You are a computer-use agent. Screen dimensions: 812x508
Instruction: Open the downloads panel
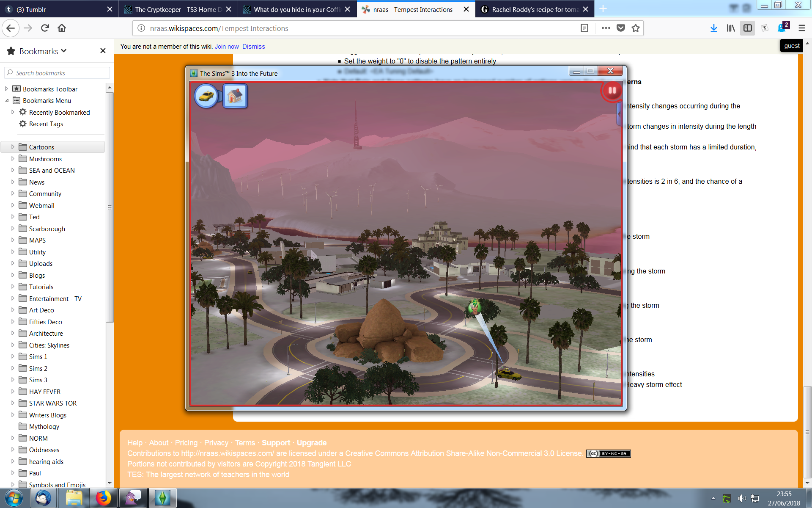click(x=713, y=28)
